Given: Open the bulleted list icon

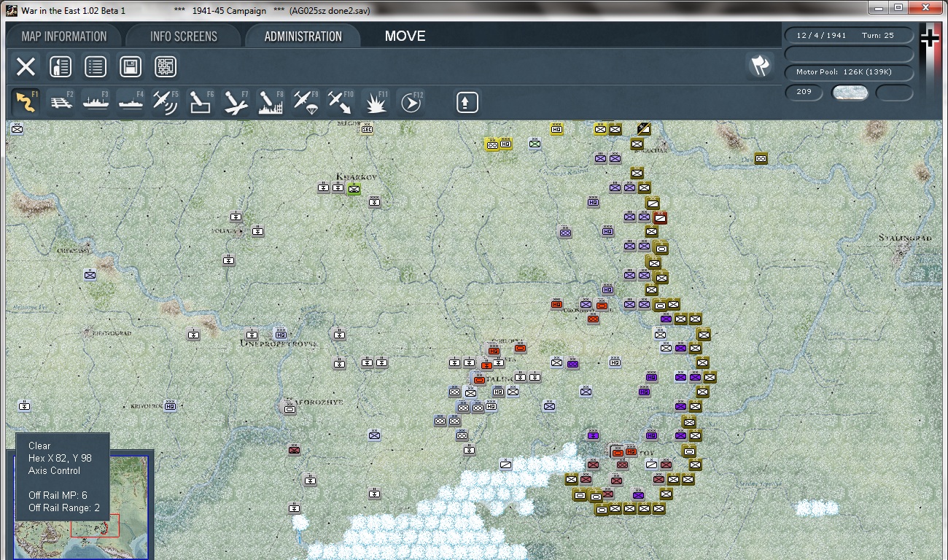Looking at the screenshot, I should point(96,67).
